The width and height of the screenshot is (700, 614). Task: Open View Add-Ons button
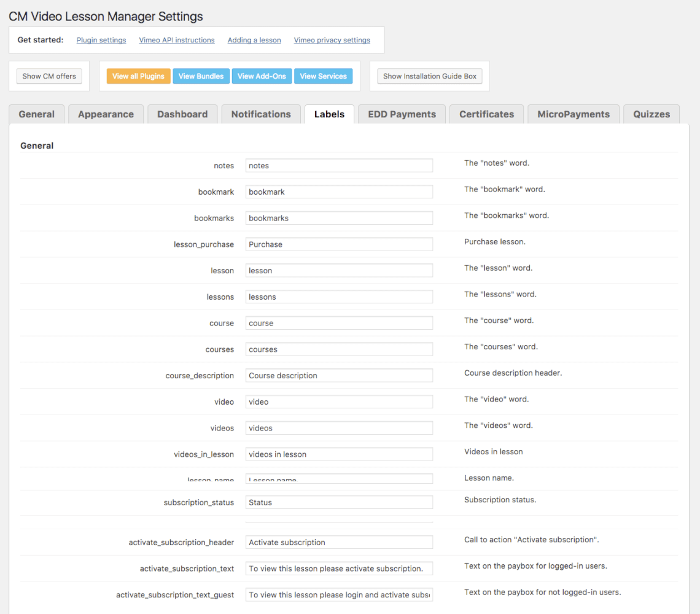tap(262, 76)
